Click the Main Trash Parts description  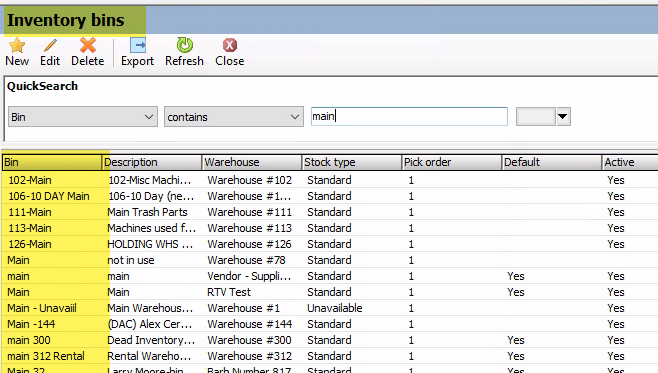click(x=147, y=212)
